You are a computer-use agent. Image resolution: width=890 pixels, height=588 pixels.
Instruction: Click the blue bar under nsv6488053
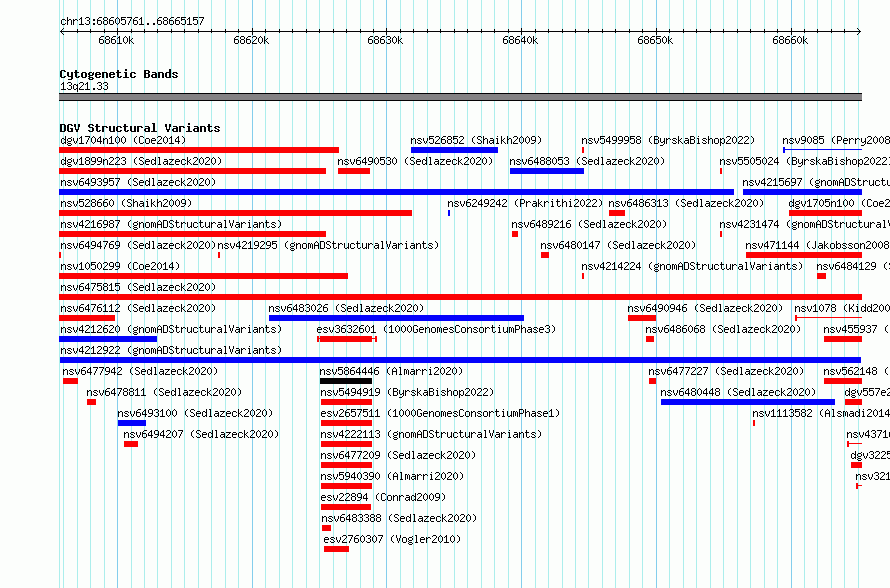(547, 171)
